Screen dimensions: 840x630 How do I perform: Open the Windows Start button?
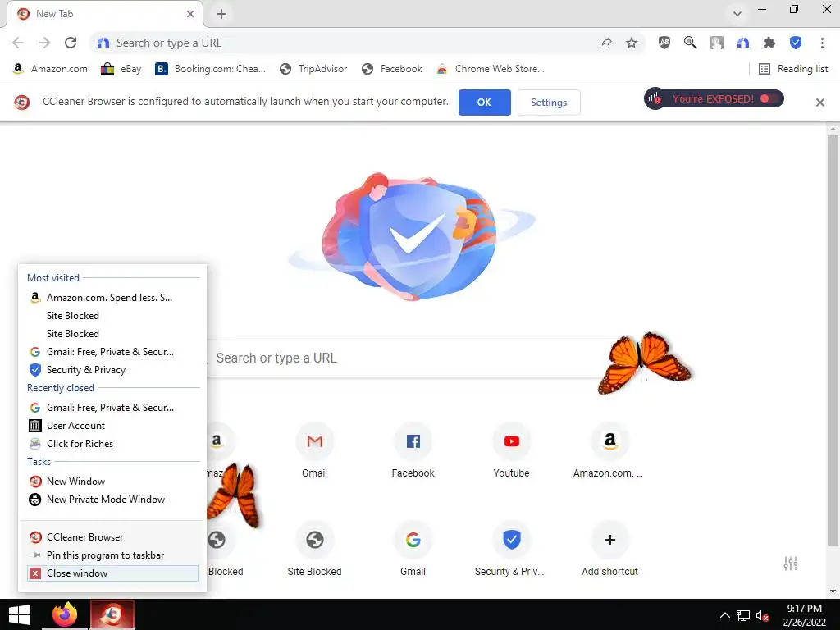click(20, 614)
